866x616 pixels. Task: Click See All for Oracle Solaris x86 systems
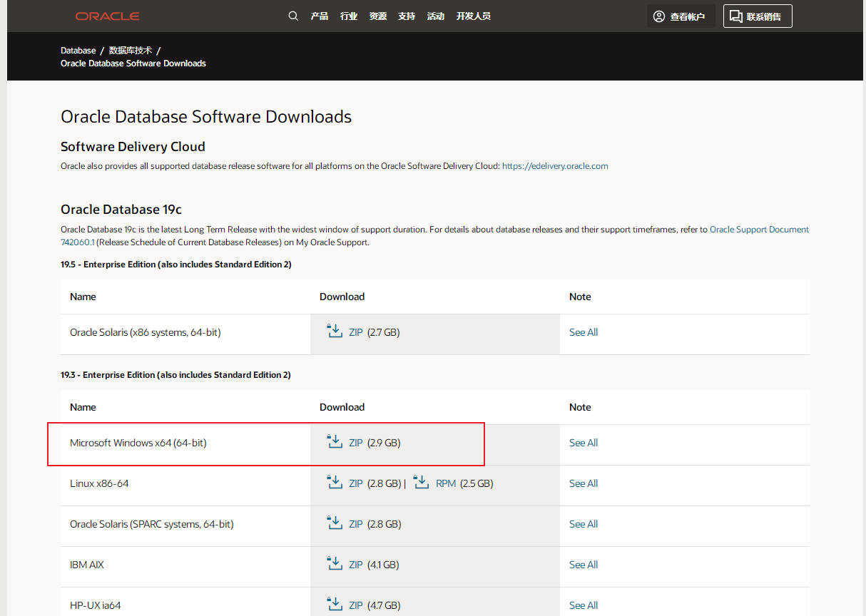click(x=584, y=332)
